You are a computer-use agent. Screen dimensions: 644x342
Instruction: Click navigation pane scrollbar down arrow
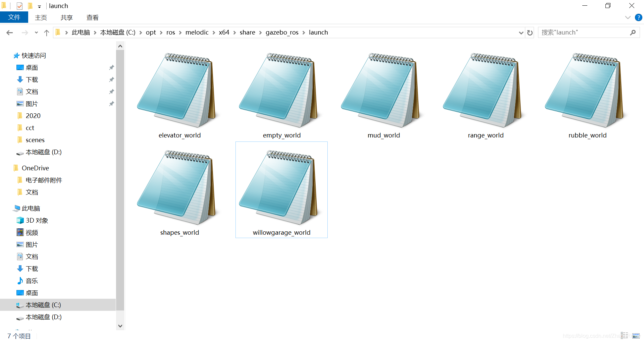[x=120, y=326]
